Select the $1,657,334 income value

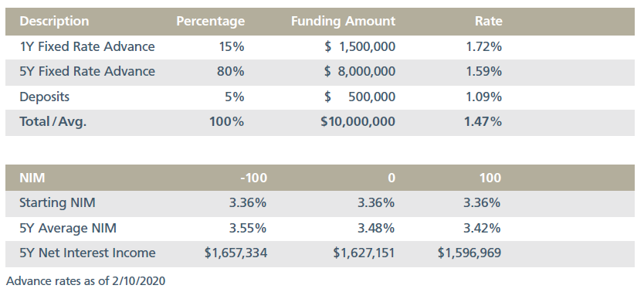click(236, 253)
